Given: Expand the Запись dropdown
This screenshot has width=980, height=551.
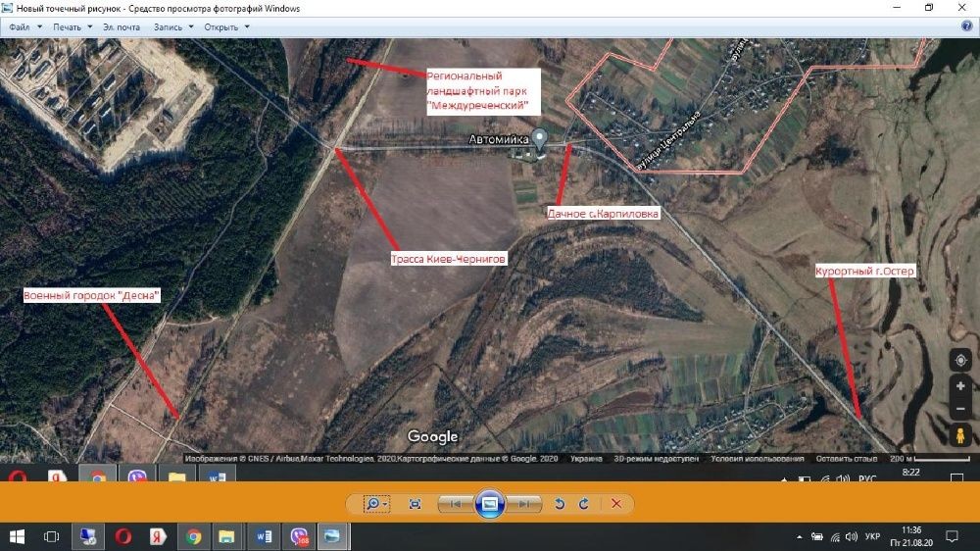Looking at the screenshot, I should 173,26.
